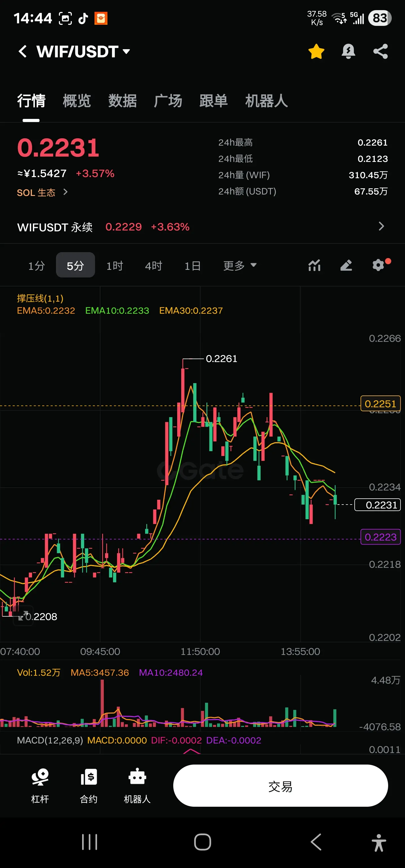Tap the 0.2251 yellow price line tag
The height and width of the screenshot is (868, 405).
(380, 403)
